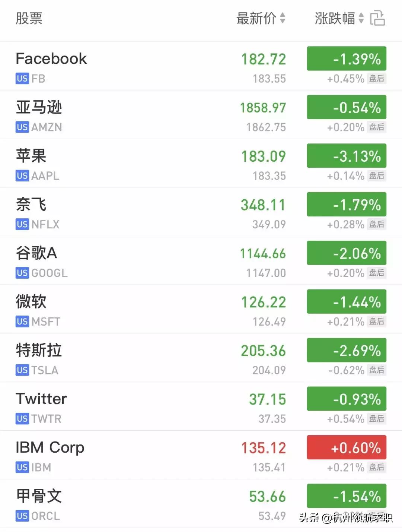
Task: Click the US badge next to NFLX
Action: coord(22,224)
